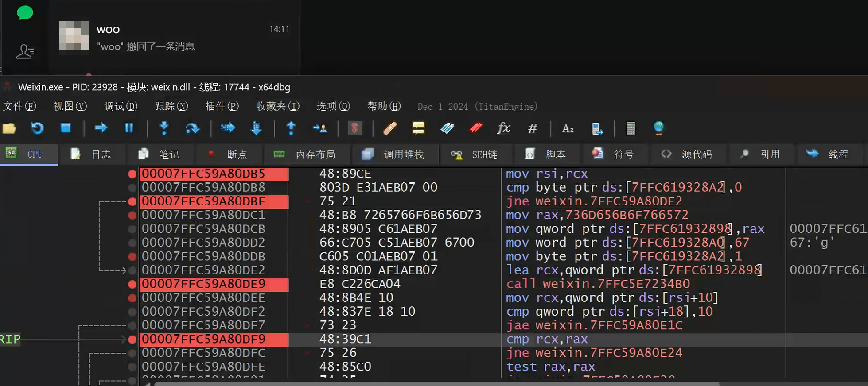Switch to the 线程 tab
Screen dimensions: 868x386
pyautogui.click(x=829, y=154)
